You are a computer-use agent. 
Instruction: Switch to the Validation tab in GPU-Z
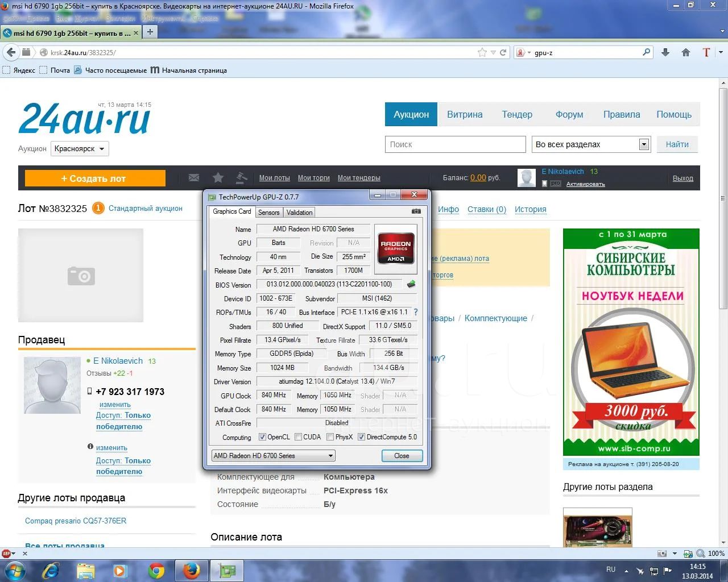299,212
